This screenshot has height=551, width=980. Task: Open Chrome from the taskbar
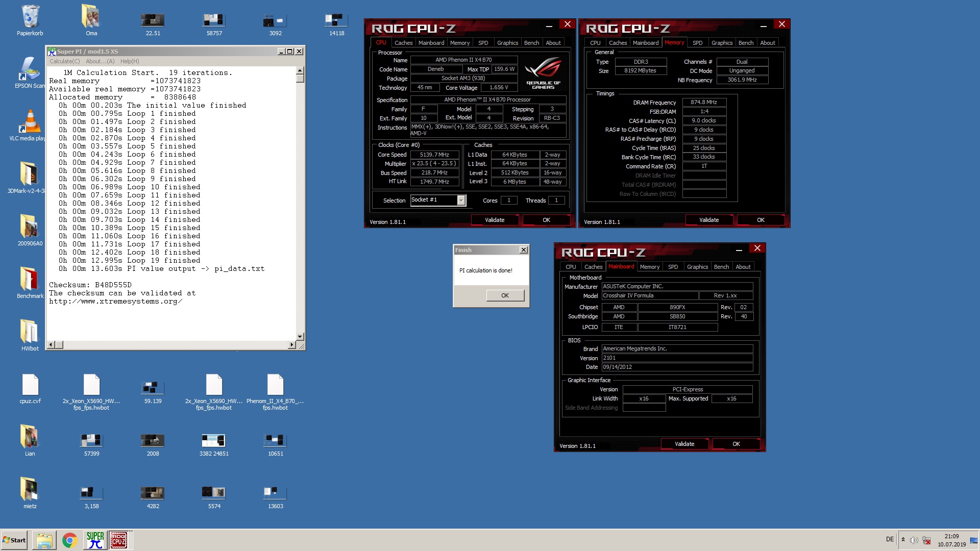[x=69, y=540]
